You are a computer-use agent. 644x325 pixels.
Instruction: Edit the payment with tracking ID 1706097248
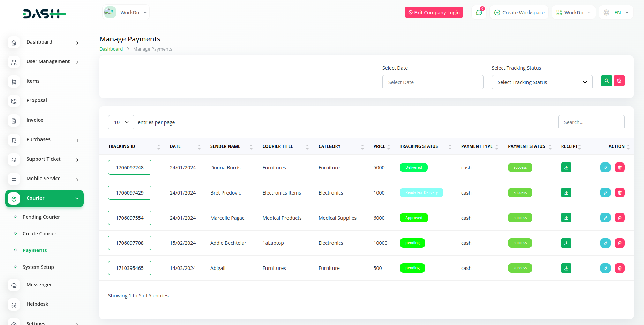coord(605,168)
